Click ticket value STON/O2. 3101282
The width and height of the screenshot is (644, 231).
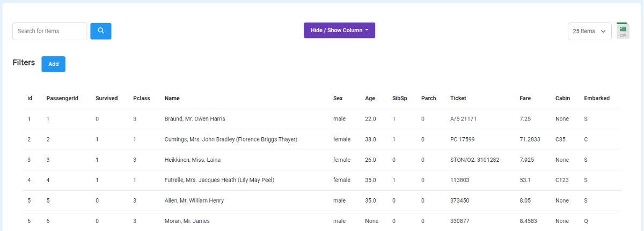pyautogui.click(x=474, y=160)
